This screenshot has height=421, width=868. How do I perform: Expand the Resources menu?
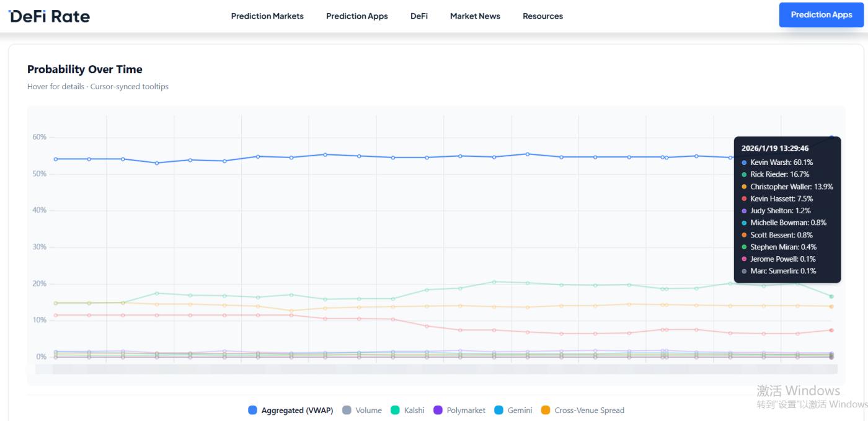click(542, 16)
